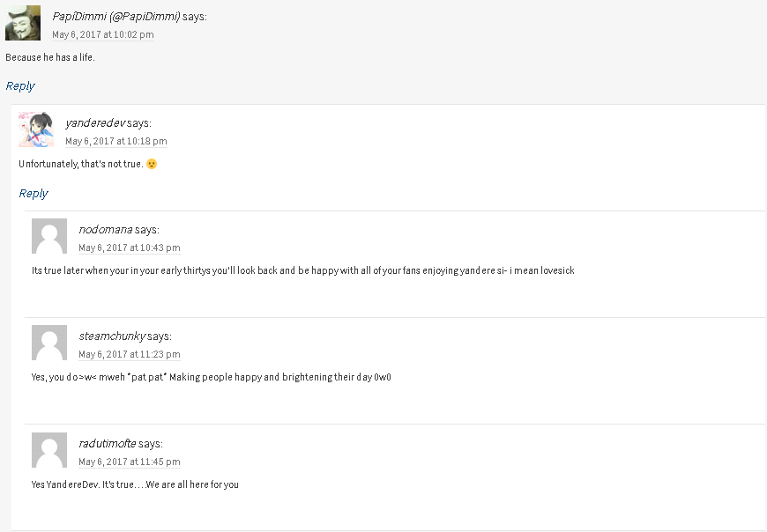Reply to yanderedev's comment
Screen dimensions: 767x532
pos(34,193)
